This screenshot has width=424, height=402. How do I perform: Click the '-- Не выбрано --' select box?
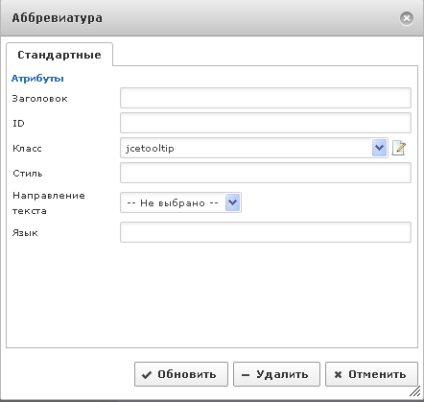pyautogui.click(x=181, y=202)
